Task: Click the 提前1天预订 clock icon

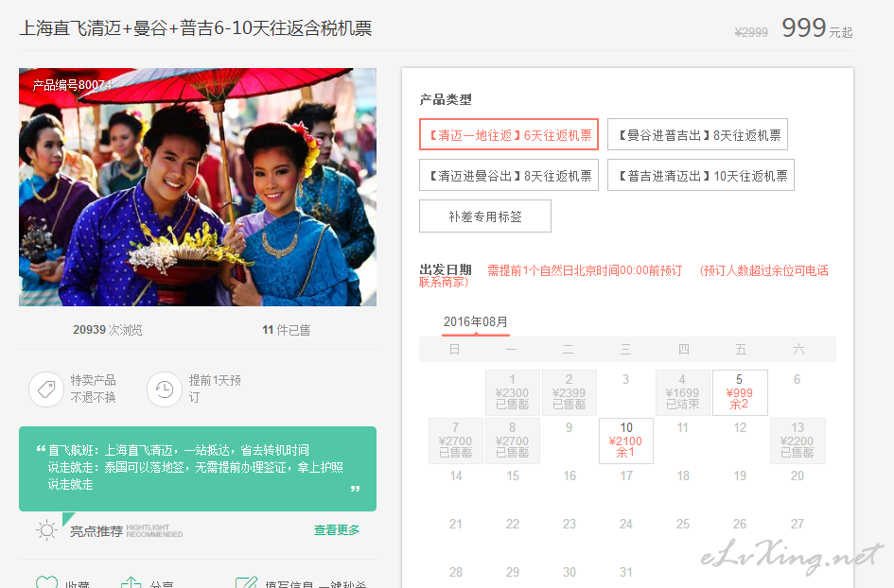Action: coord(165,389)
